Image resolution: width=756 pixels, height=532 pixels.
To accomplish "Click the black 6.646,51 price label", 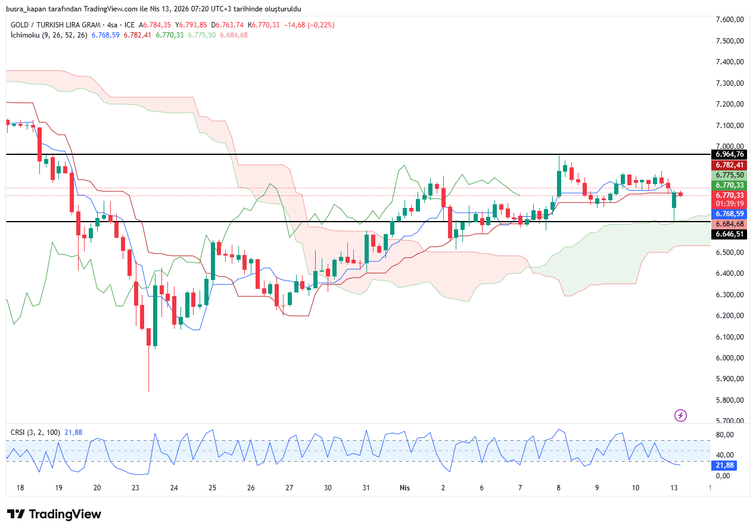I will pos(729,234).
